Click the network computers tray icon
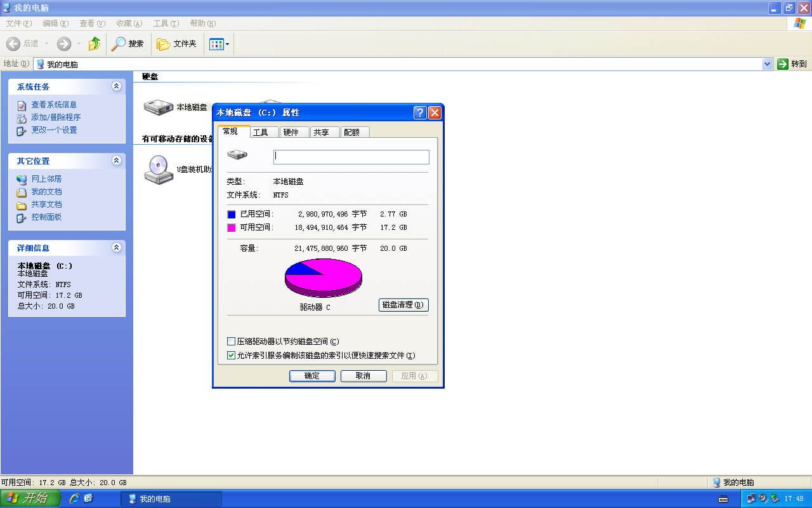Image resolution: width=812 pixels, height=508 pixels. [752, 498]
